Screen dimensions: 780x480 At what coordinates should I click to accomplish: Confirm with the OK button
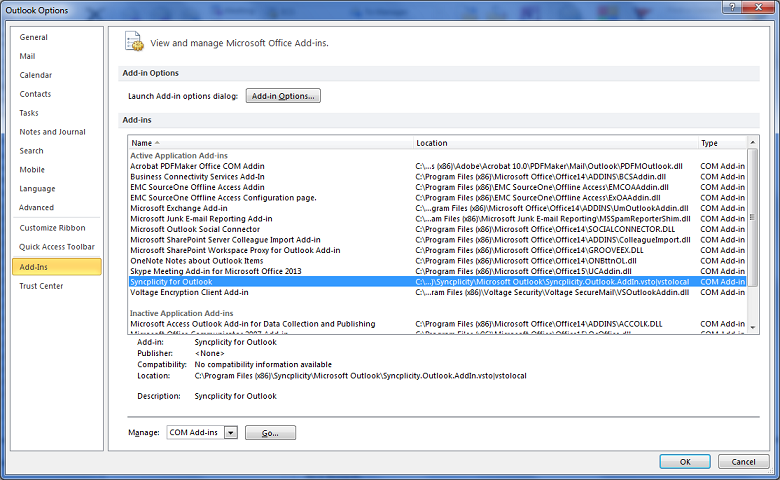(x=685, y=462)
